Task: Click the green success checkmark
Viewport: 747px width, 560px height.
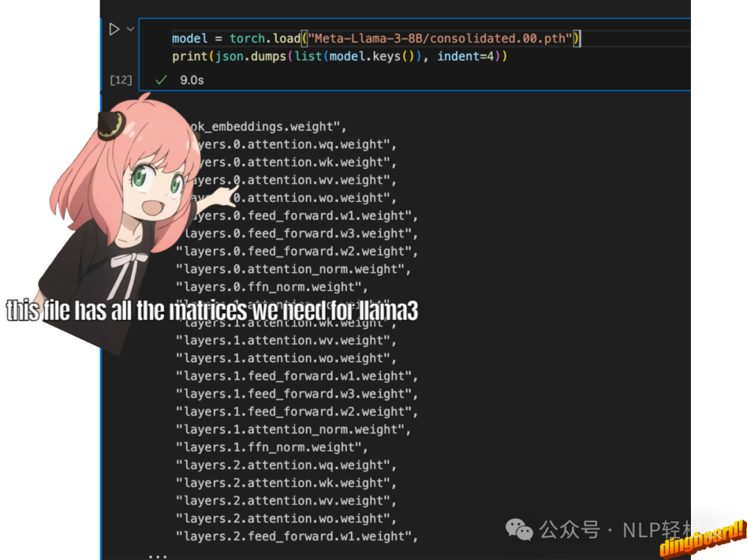Action: coord(161,80)
